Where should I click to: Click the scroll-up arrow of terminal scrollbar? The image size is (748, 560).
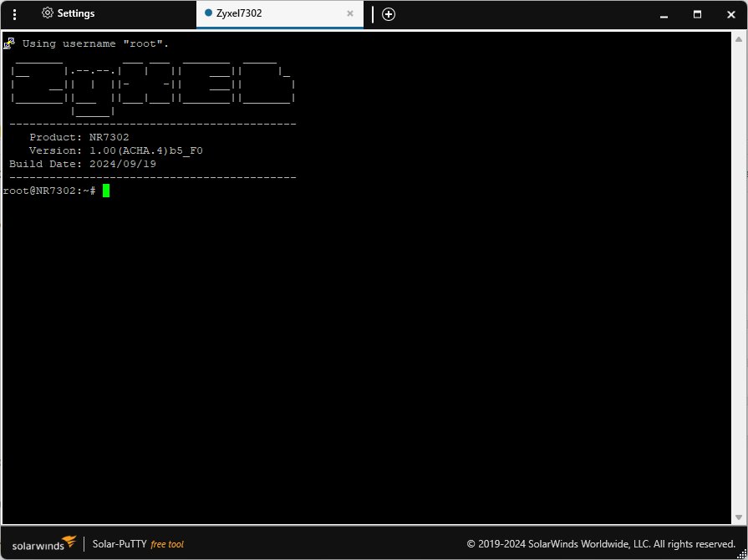coord(739,38)
